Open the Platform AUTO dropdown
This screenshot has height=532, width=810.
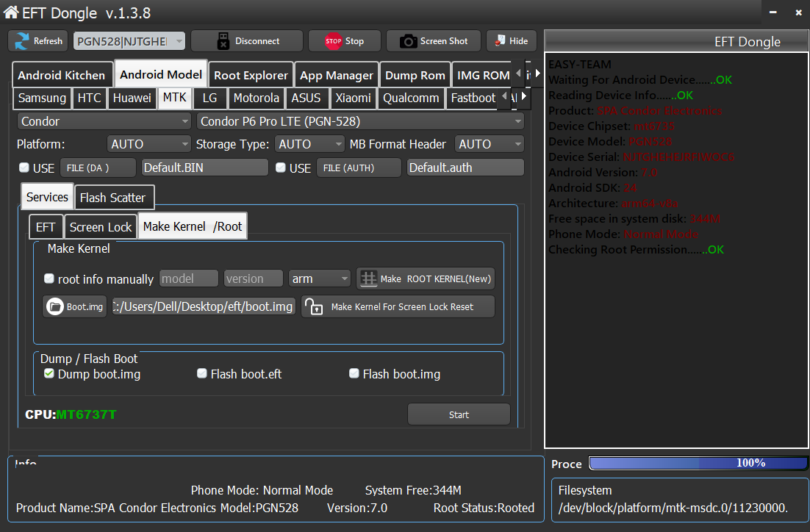click(148, 144)
